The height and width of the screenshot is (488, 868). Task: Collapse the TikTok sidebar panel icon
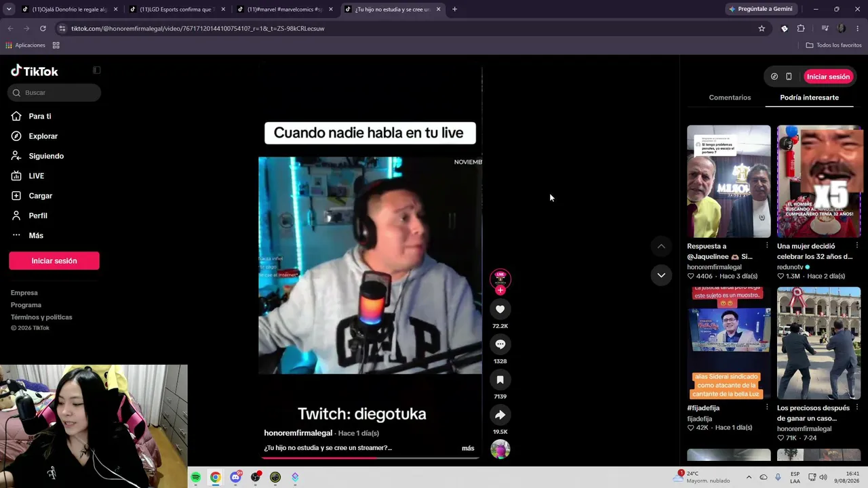96,70
